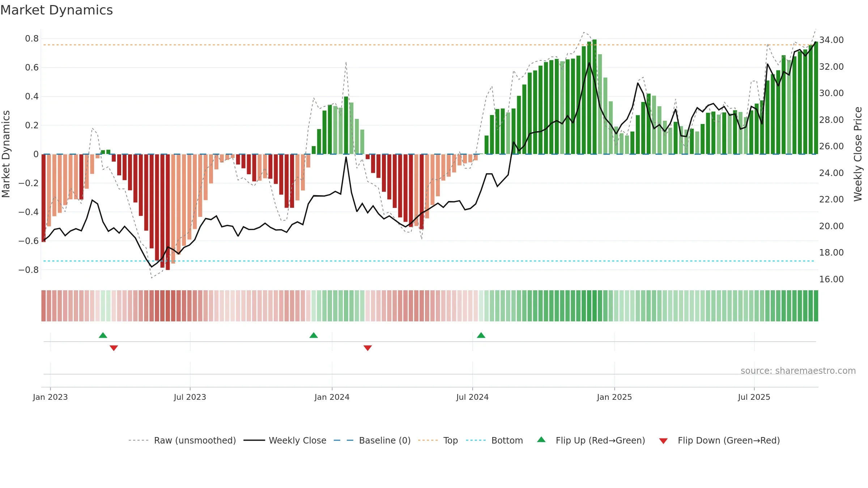
Task: Click the Weekly Close Price axis title
Action: 858,154
